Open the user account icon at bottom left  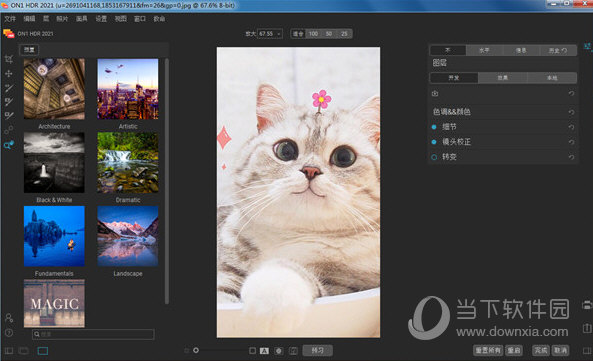(x=9, y=318)
